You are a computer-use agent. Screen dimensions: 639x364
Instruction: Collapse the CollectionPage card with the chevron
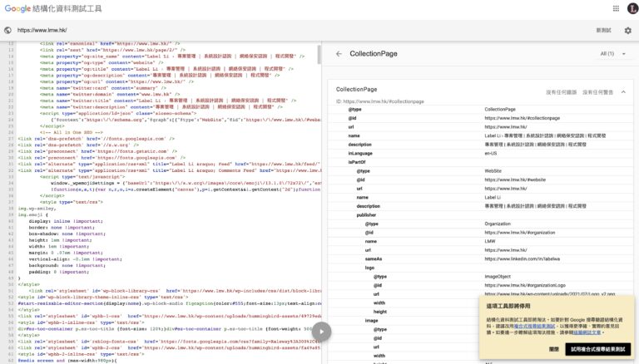tap(623, 92)
